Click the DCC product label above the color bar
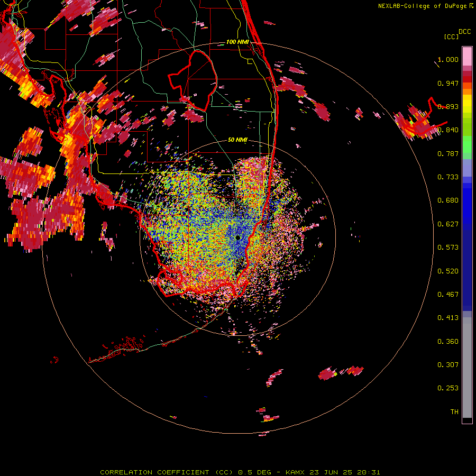This screenshot has width=476, height=476. 464,32
